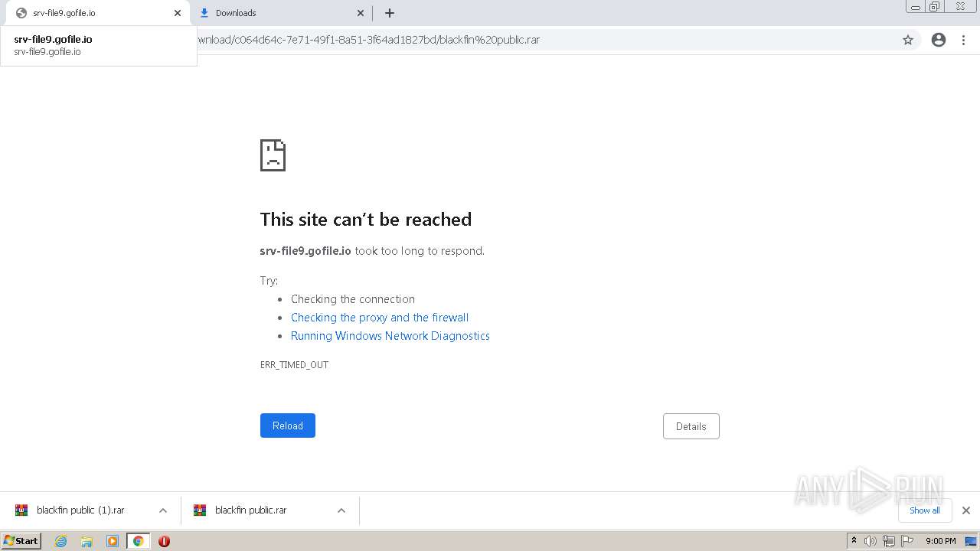Click the 9:00 PM clock
This screenshot has width=980, height=551.
click(940, 541)
